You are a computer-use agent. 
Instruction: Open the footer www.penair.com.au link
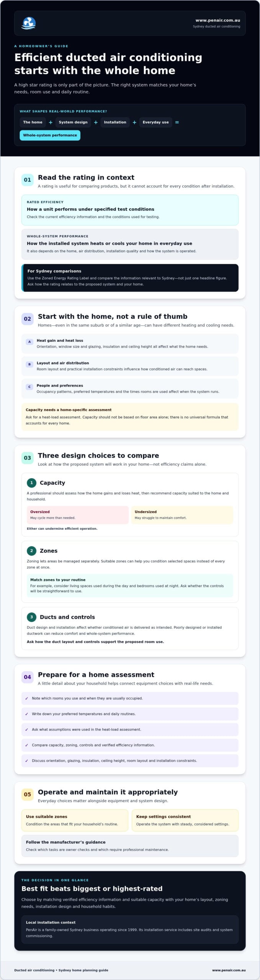coord(229,970)
